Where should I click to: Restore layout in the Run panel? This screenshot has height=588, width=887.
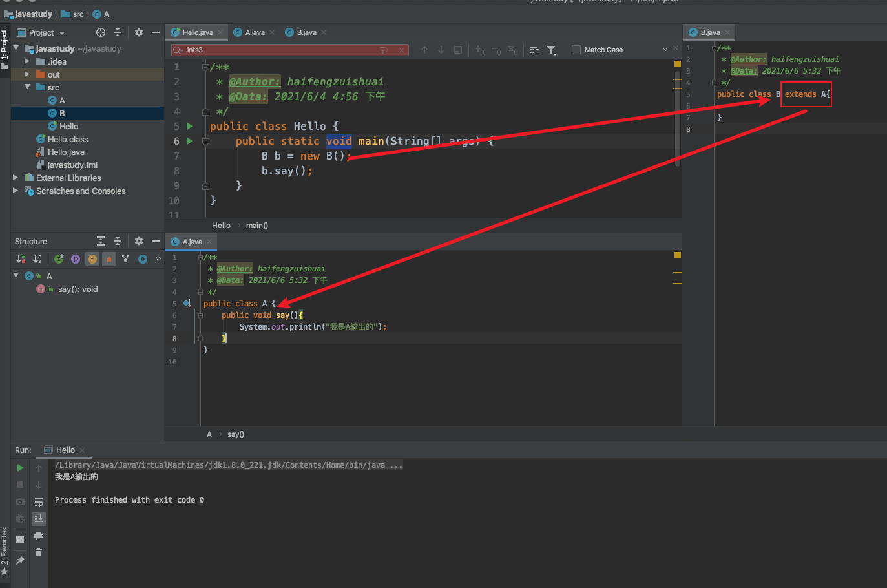point(20,539)
